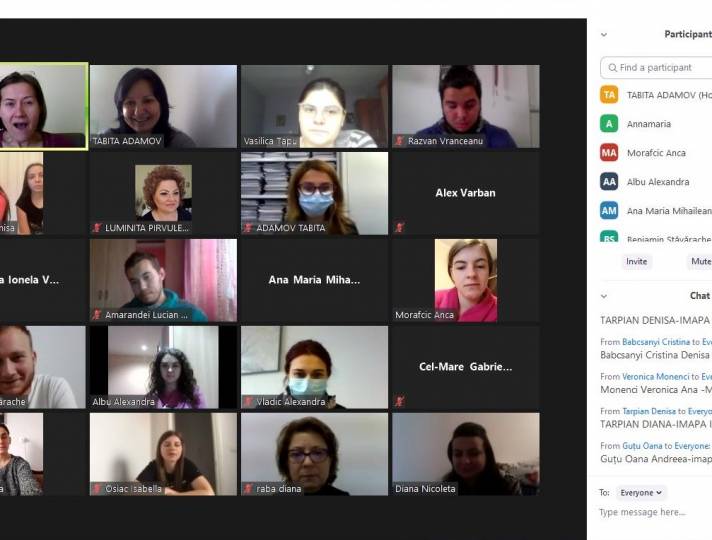Screen dimensions: 712x540
Task: Click Babcsanyi Cristina sender link in chat
Action: click(x=656, y=342)
